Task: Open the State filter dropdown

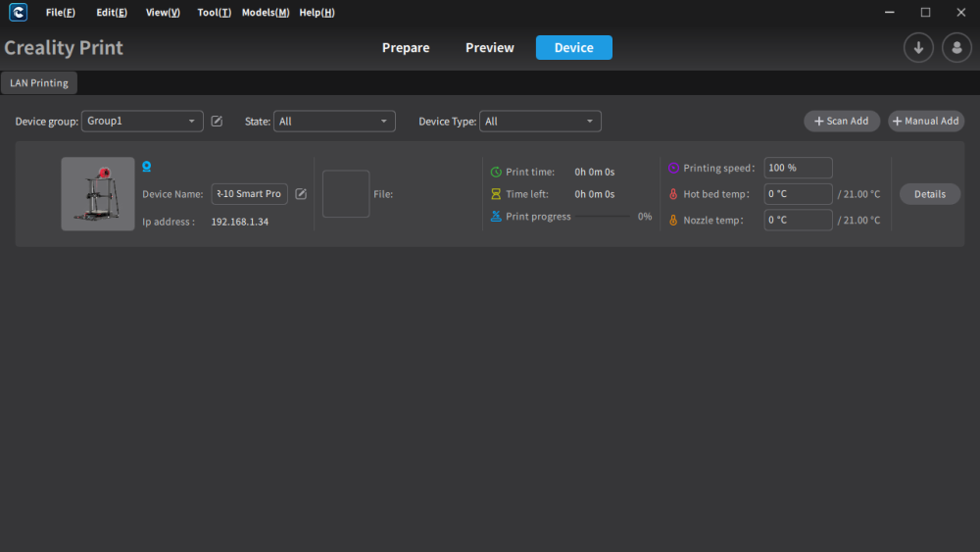Action: tap(334, 122)
